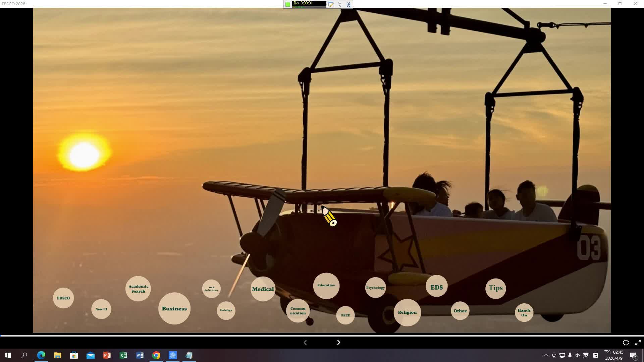Mute or adjust the volume tray icon
644x362 pixels.
578,355
